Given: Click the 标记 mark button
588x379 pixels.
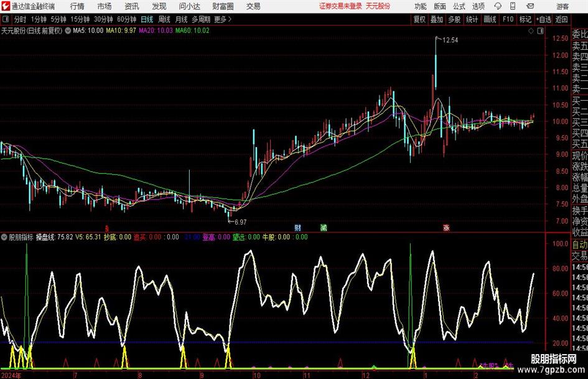Looking at the screenshot, I should click(x=525, y=19).
